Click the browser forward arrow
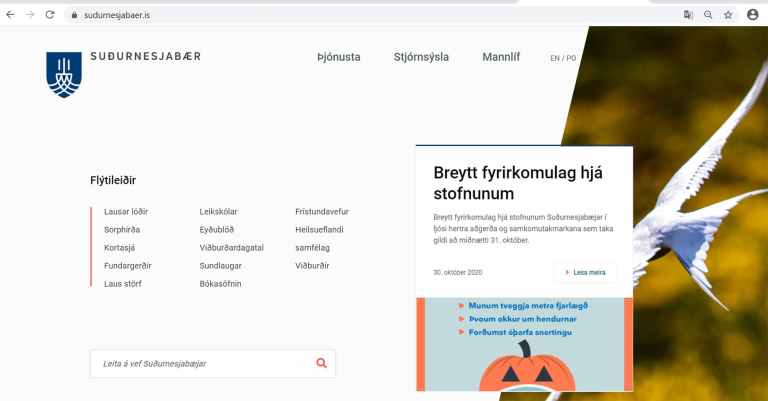 pyautogui.click(x=30, y=15)
